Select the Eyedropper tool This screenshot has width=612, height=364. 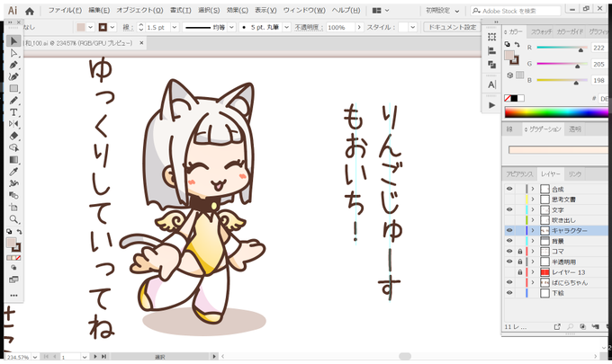(13, 172)
